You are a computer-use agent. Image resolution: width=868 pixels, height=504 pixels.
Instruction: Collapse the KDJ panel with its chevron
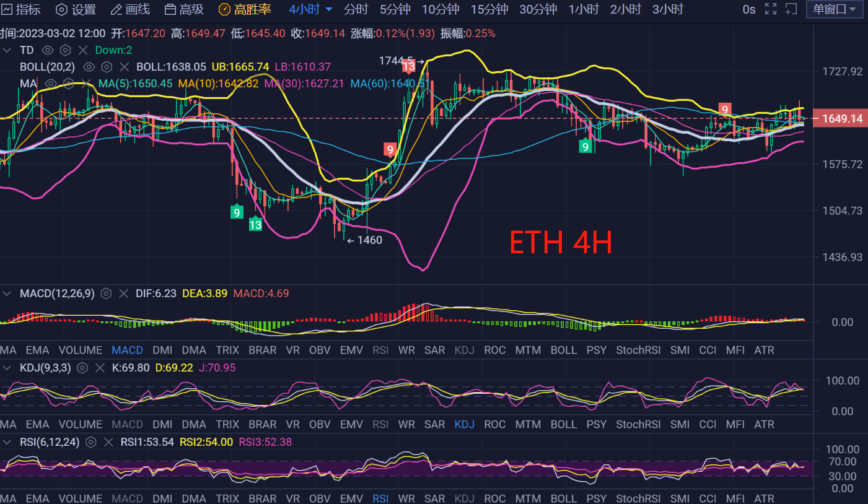(7, 368)
